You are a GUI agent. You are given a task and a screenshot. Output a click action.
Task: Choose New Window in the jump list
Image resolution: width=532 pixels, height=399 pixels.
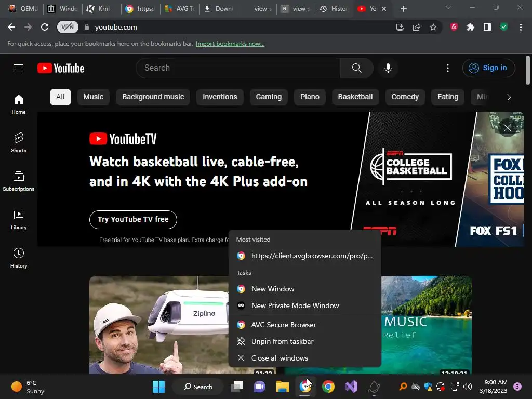tap(304, 289)
